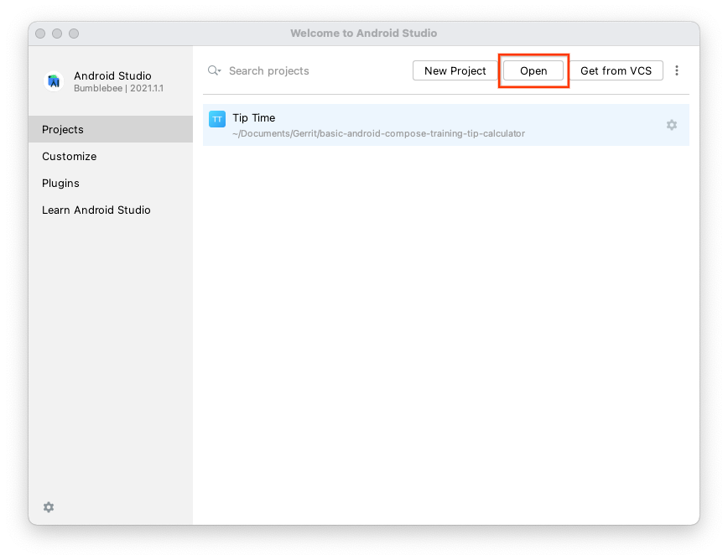Viewport: 728px width, 560px height.
Task: Click the Welcome to Android Studio title bar
Action: (363, 34)
